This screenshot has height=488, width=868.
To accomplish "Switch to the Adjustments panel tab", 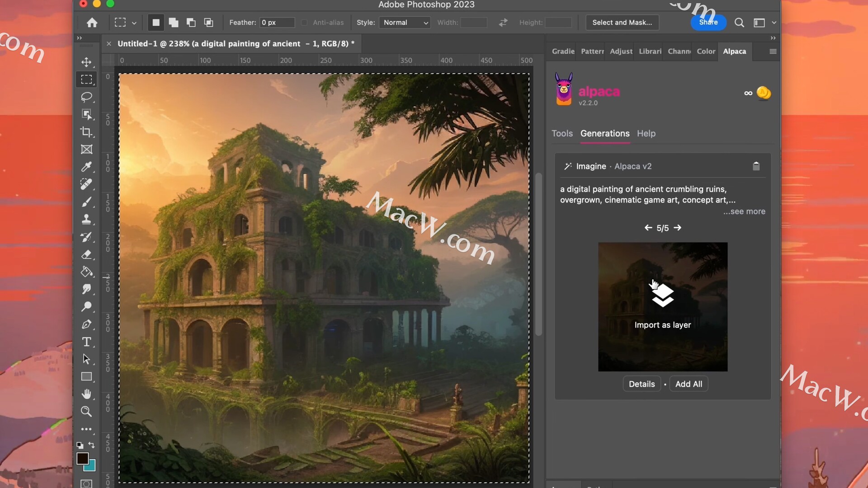I will (621, 52).
